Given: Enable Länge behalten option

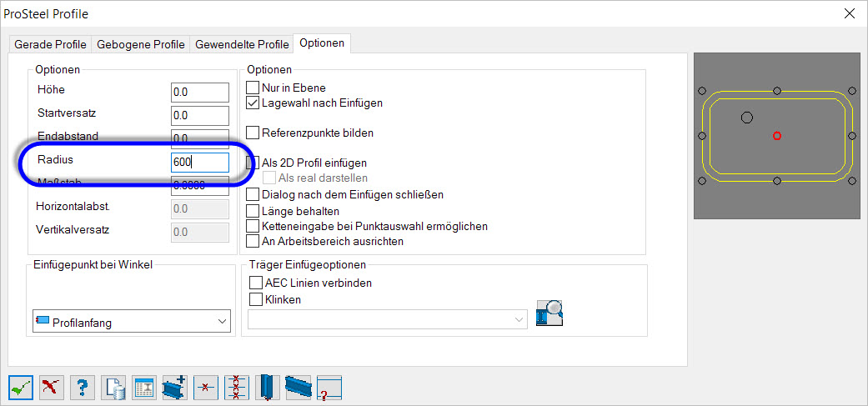Looking at the screenshot, I should [x=253, y=211].
